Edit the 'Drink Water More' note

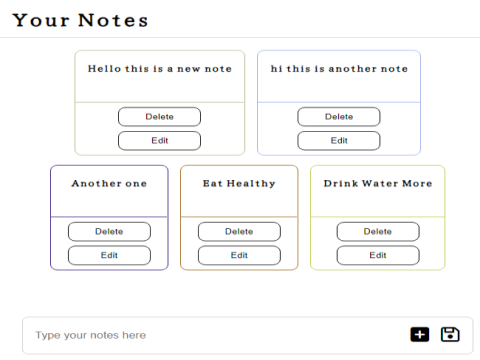pos(378,255)
